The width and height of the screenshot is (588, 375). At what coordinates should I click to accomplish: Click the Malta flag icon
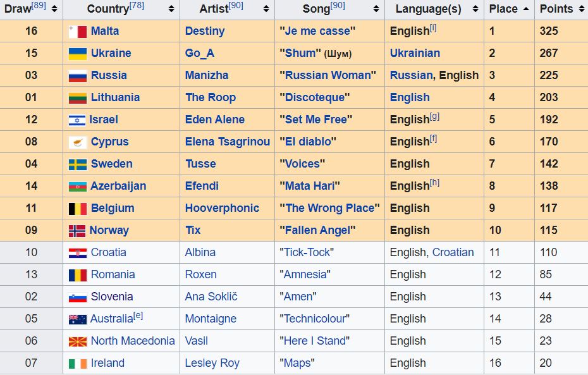pyautogui.click(x=78, y=32)
